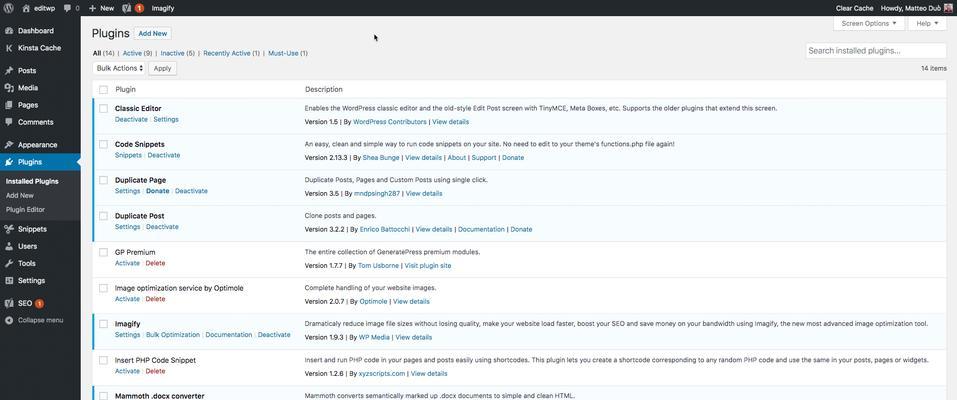Click the Appearance paintbrush icon
This screenshot has width=957, height=400.
pos(9,145)
